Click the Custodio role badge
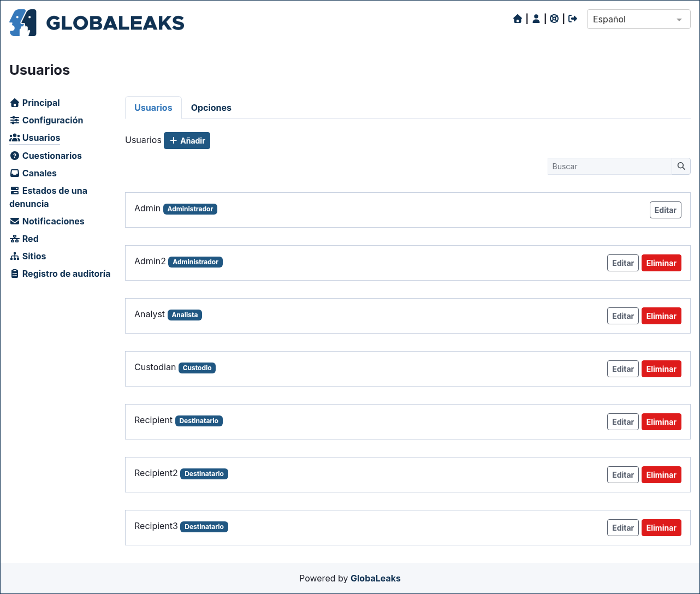The width and height of the screenshot is (700, 594). coord(197,368)
